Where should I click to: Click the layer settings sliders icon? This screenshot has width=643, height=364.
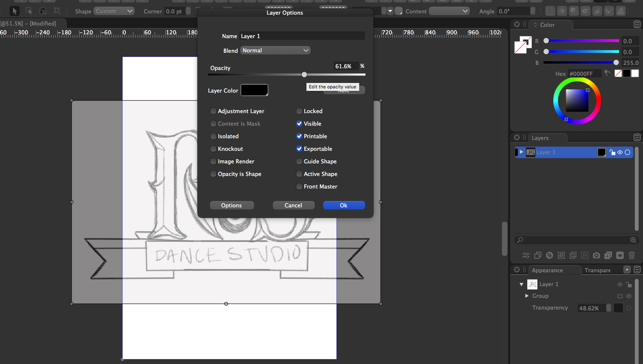(526, 255)
